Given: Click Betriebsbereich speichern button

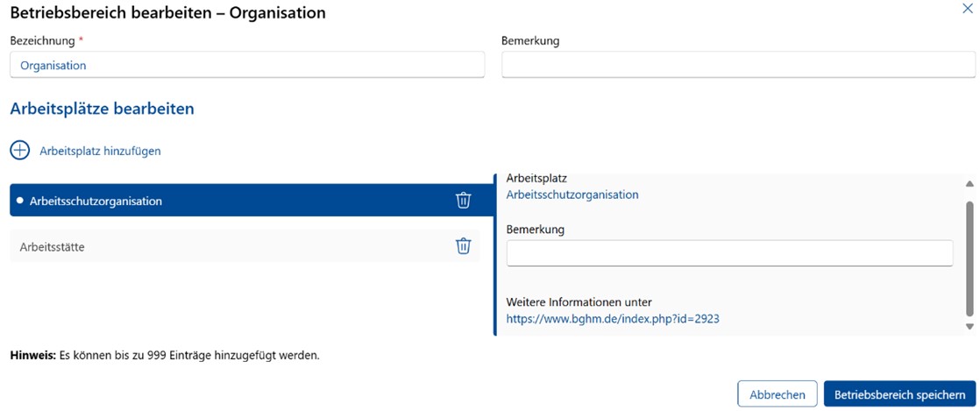Looking at the screenshot, I should click(x=899, y=394).
